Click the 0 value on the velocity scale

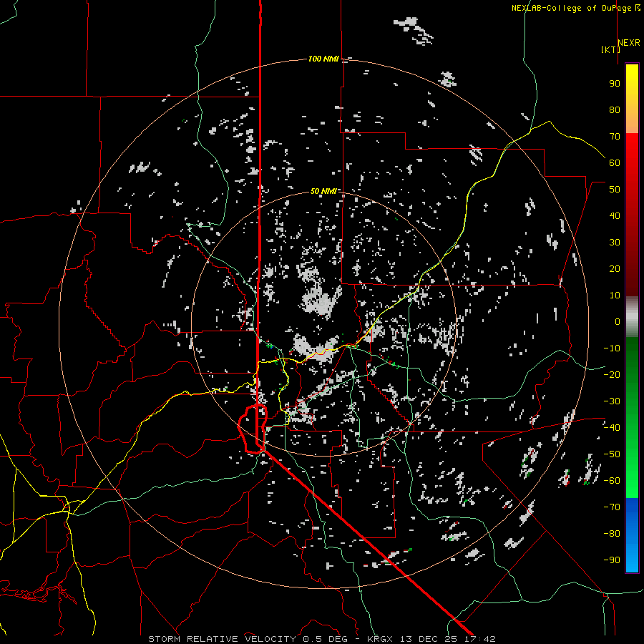pyautogui.click(x=618, y=321)
